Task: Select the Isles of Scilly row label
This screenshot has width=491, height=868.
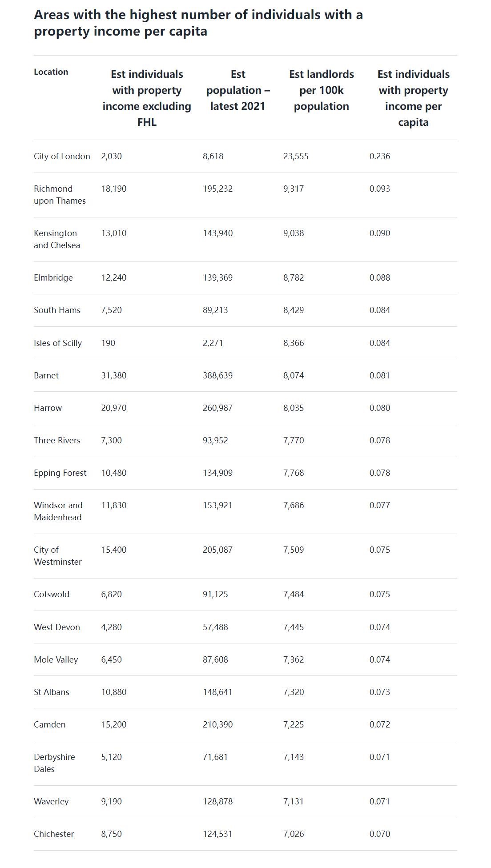Action: pyautogui.click(x=58, y=343)
